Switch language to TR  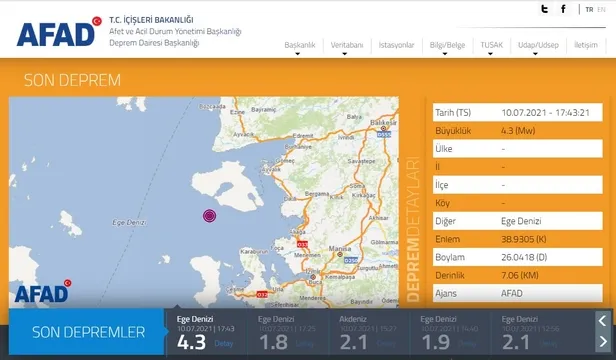(x=589, y=10)
